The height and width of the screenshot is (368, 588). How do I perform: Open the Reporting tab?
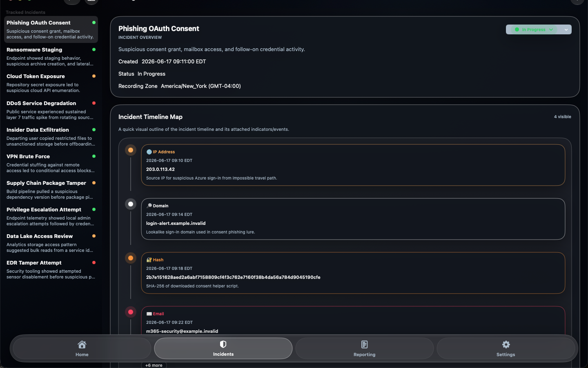(364, 348)
